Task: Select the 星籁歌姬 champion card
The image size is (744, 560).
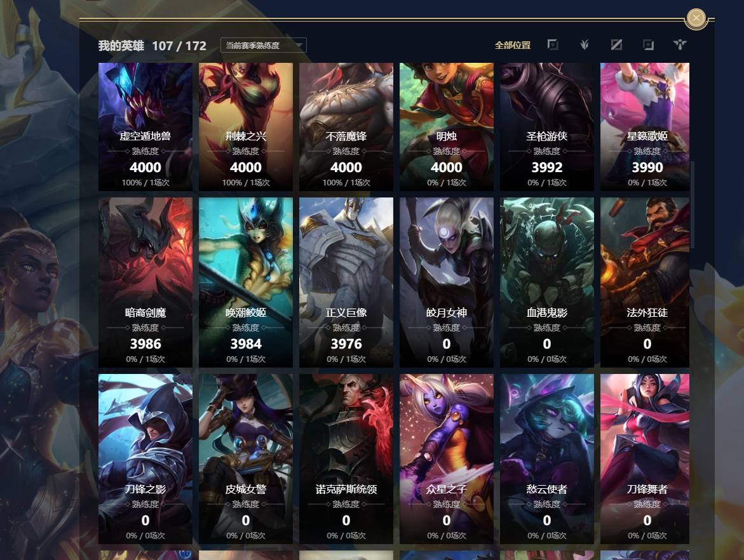Action: tap(644, 126)
